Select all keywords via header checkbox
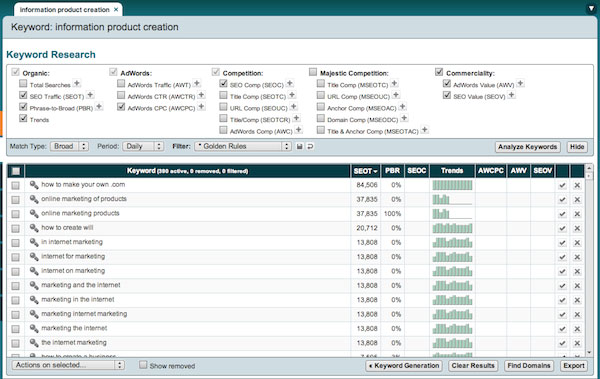The width and height of the screenshot is (600, 379). click(16, 171)
